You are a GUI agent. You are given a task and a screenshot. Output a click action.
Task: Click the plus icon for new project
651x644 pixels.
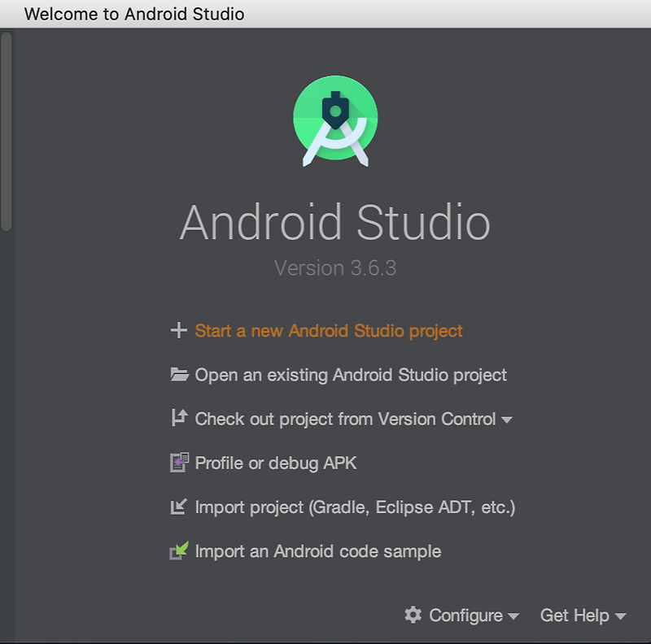point(179,330)
